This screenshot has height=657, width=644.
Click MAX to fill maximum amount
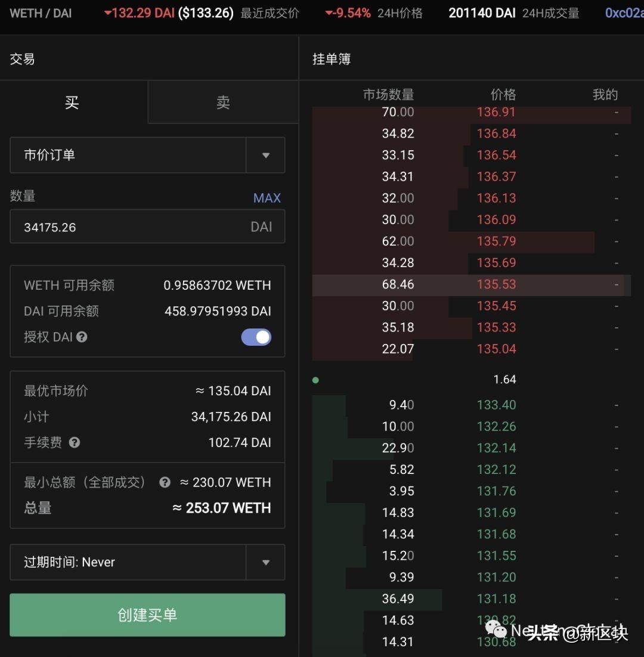click(x=267, y=198)
